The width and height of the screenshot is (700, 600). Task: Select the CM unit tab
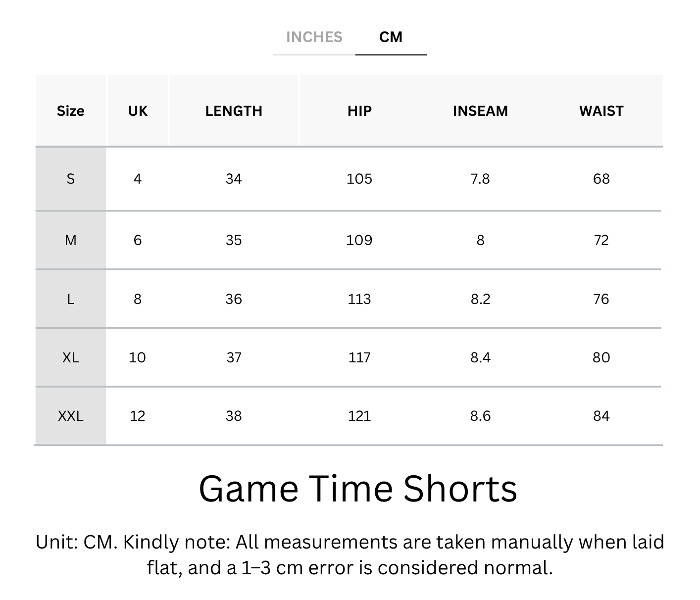(391, 37)
